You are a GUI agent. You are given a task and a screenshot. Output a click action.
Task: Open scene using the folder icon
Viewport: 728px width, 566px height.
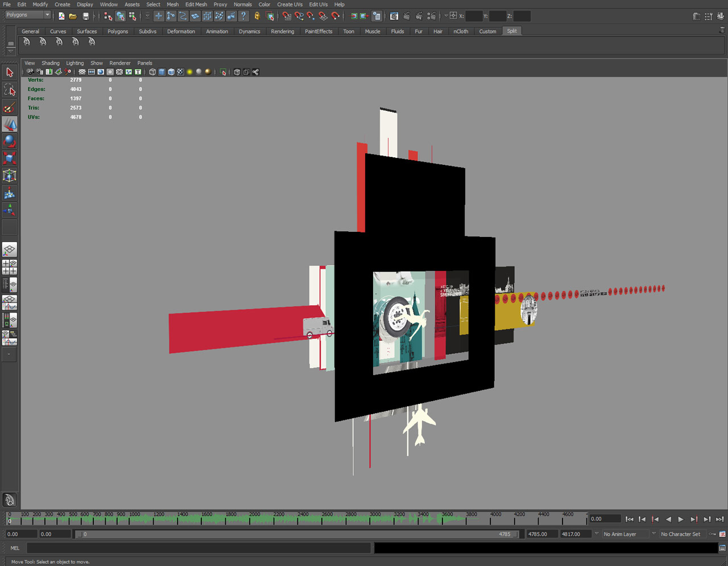click(73, 16)
